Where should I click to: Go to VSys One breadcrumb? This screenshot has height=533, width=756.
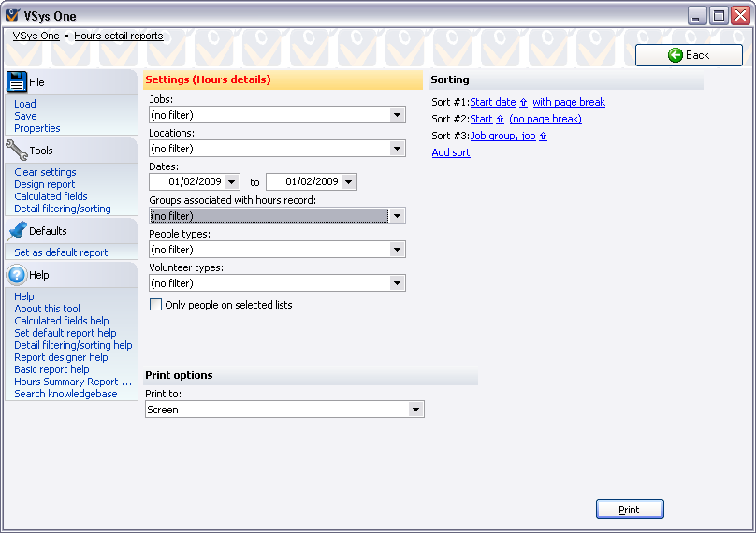[x=36, y=36]
